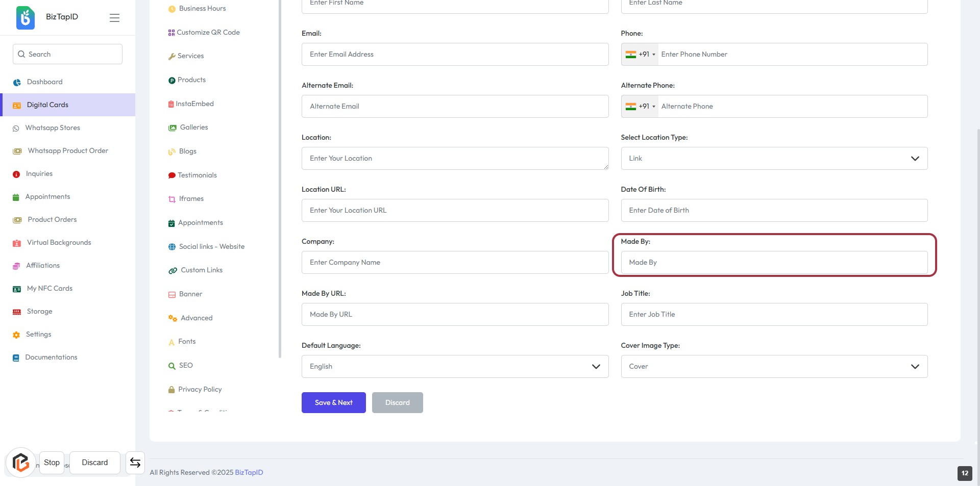Screen dimensions: 980x486
Task: Click the Save & Next button
Action: (333, 403)
